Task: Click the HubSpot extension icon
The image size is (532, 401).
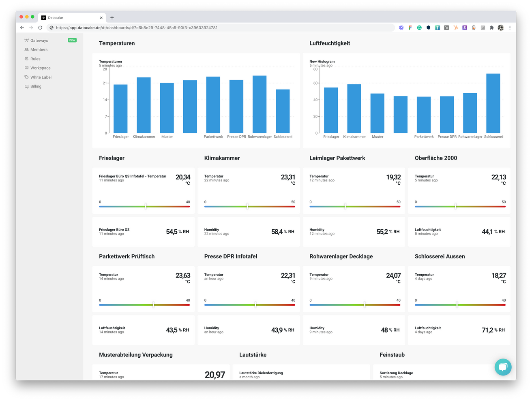Action: [x=455, y=28]
